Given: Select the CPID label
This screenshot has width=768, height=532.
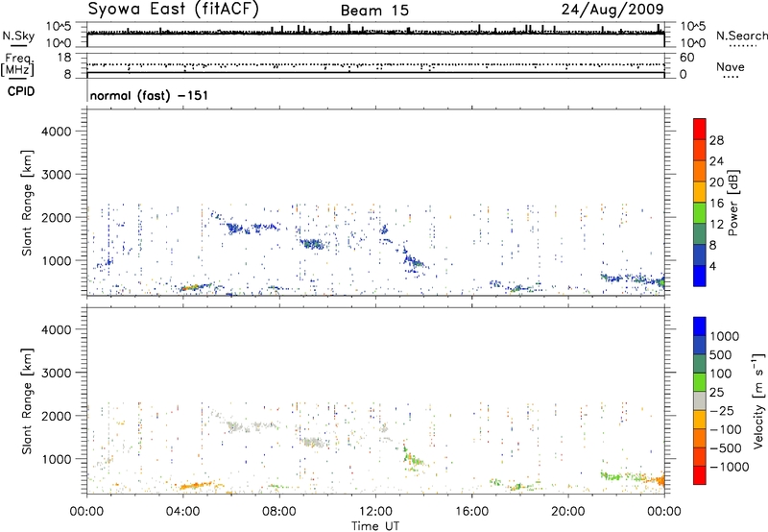Looking at the screenshot, I should pos(21,91).
